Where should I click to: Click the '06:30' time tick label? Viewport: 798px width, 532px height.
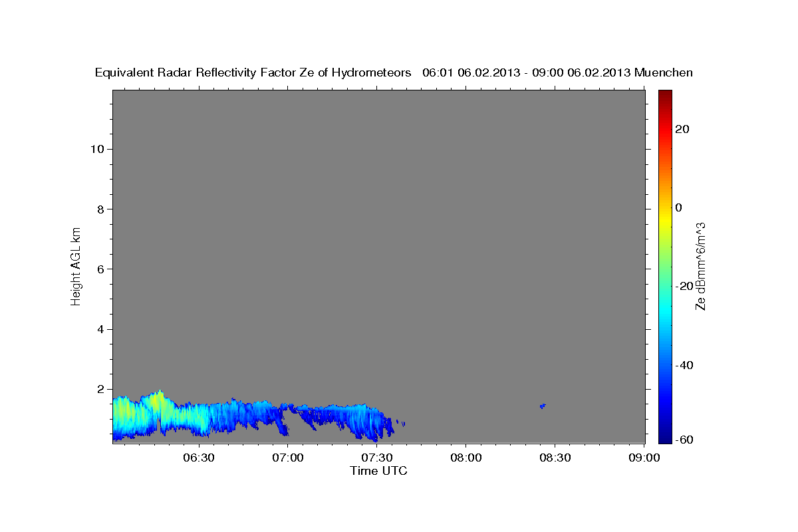(x=199, y=458)
